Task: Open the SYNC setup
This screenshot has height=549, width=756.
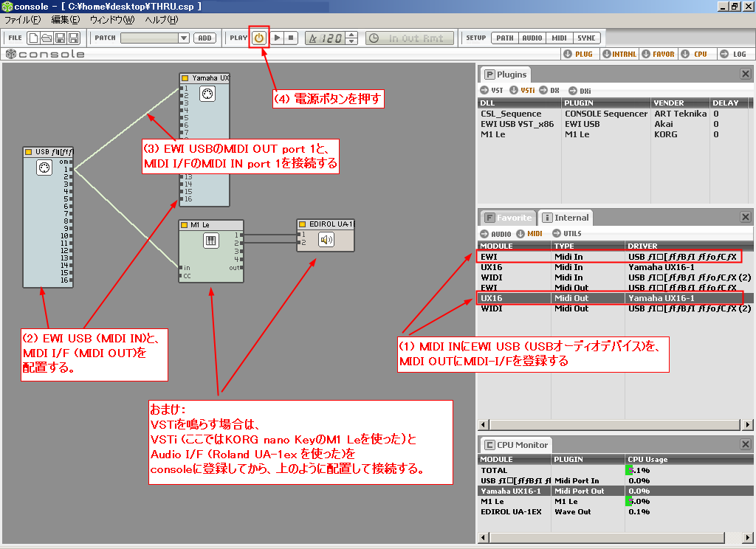Action: pyautogui.click(x=586, y=38)
